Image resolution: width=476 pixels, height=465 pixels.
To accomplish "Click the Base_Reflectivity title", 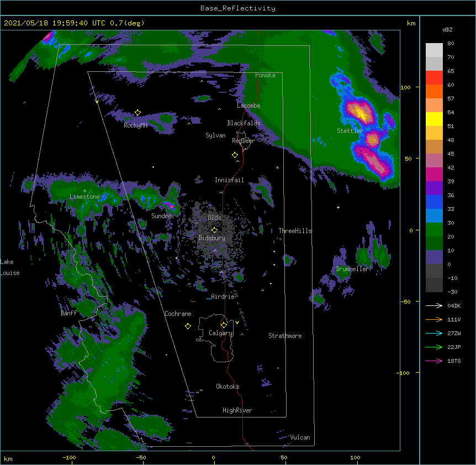I will point(238,8).
